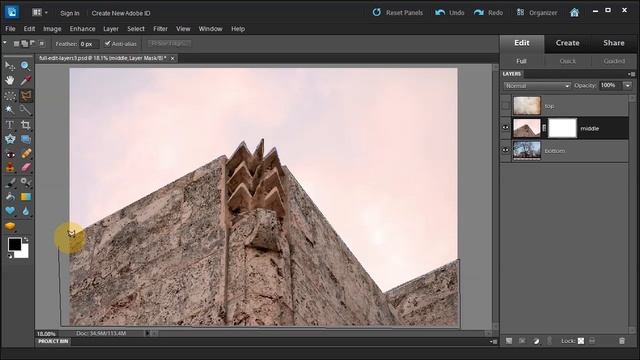Viewport: 640px width, 360px height.
Task: Select the Sponge tool
Action: [x=10, y=226]
